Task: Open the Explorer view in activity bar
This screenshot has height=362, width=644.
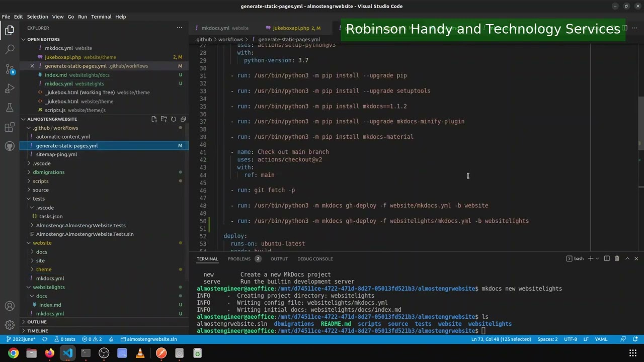Action: [10, 30]
